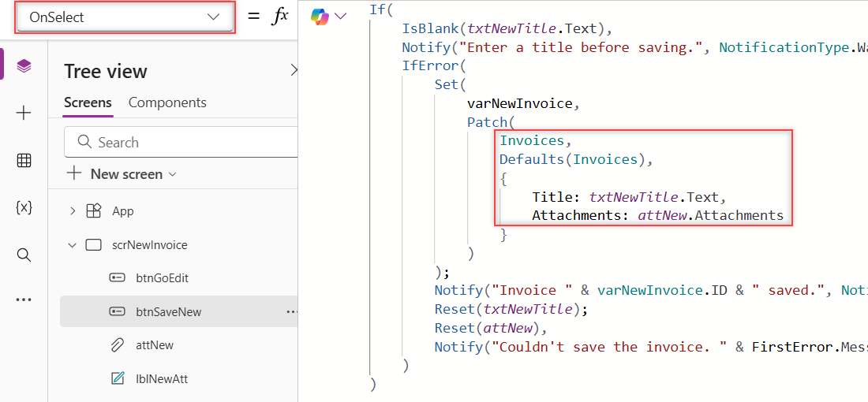
Task: Click Defaults(Invoices) in the formula
Action: coord(572,159)
